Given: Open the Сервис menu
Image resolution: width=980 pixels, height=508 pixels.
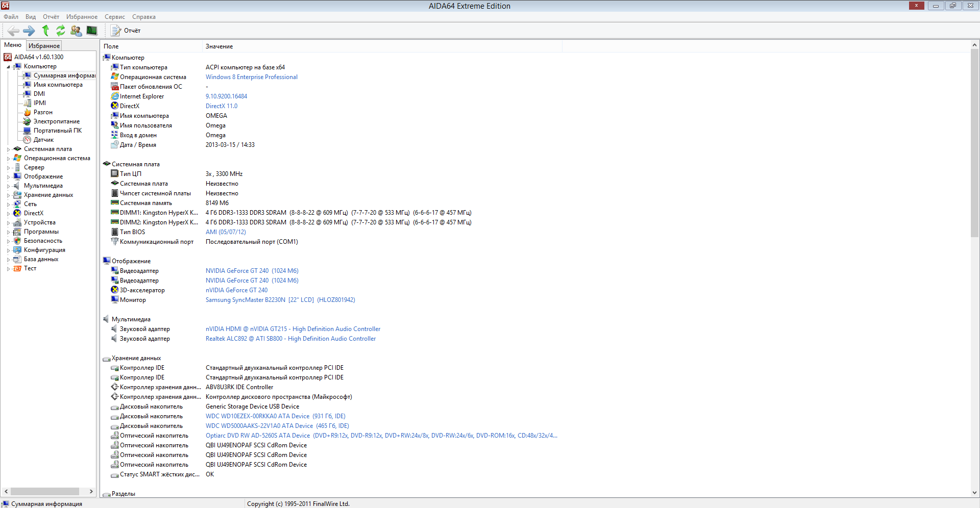Looking at the screenshot, I should tap(115, 17).
